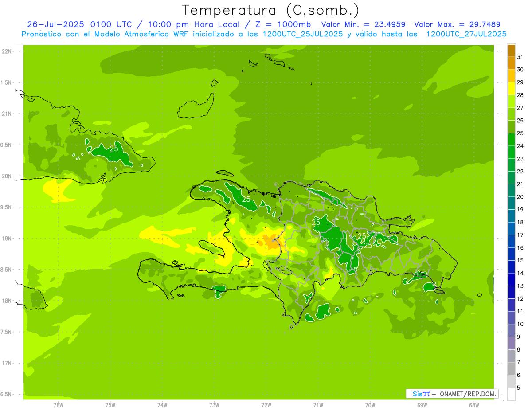The height and width of the screenshot is (411, 532).
Task: Click the white legend swatch below 5
Action: (x=511, y=394)
